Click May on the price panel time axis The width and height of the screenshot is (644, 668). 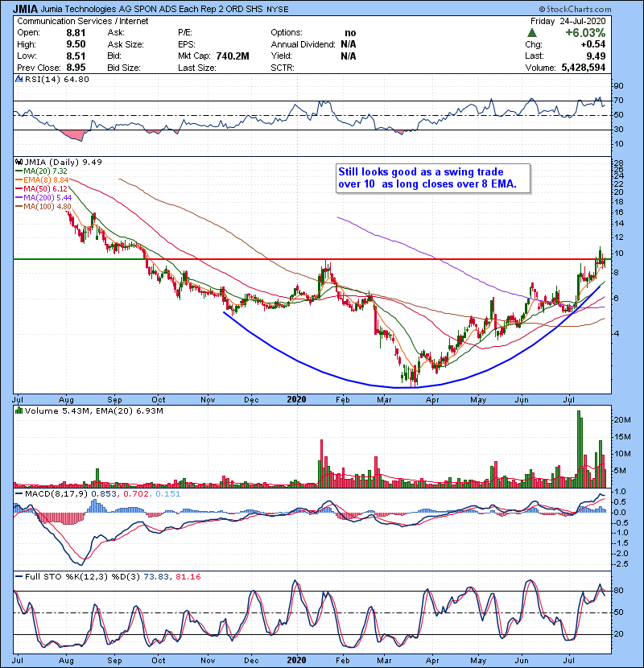478,400
